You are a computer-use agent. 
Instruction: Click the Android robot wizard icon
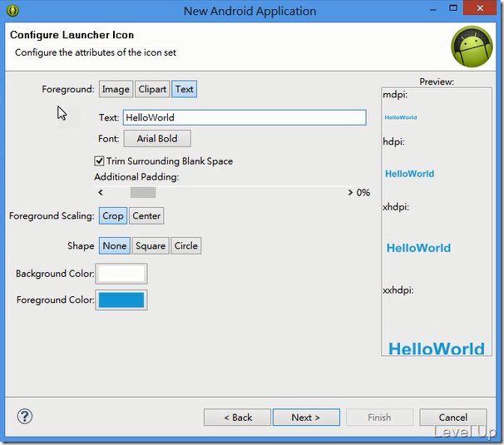tap(472, 47)
